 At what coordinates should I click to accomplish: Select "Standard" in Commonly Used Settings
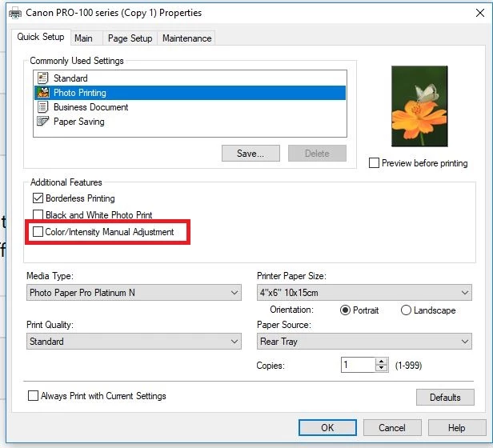click(x=190, y=78)
